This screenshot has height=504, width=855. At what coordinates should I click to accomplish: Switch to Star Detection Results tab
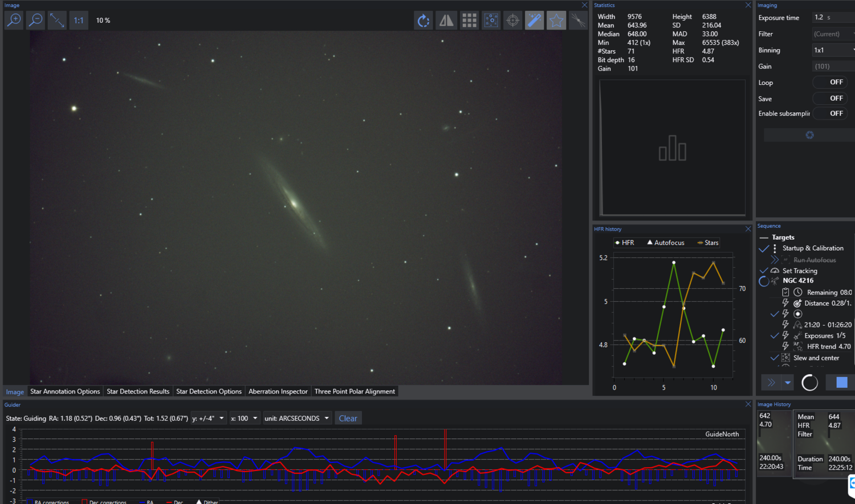click(138, 391)
